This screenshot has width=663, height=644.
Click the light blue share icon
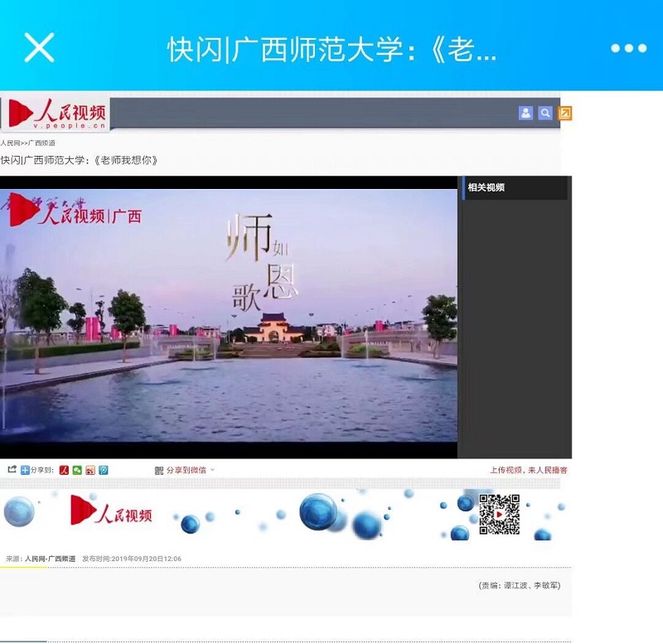pos(104,470)
